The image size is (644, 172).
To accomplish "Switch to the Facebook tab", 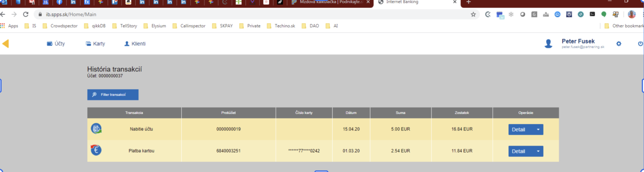I will [59, 2].
